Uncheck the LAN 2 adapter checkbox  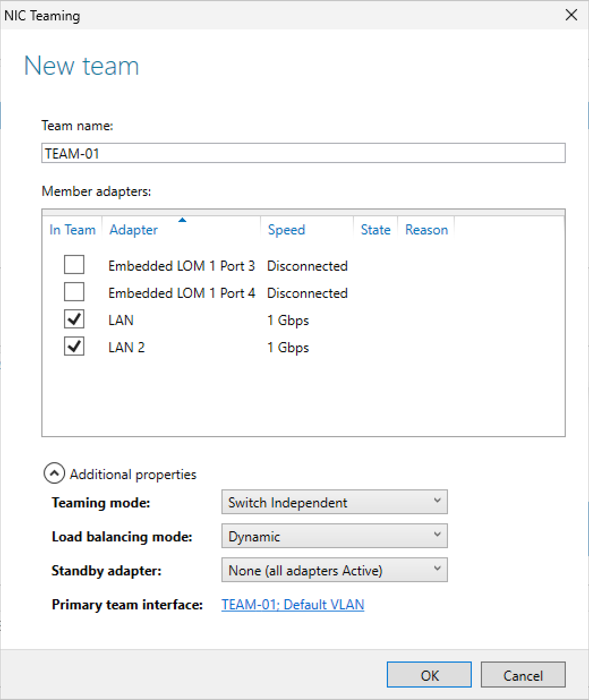(x=74, y=346)
